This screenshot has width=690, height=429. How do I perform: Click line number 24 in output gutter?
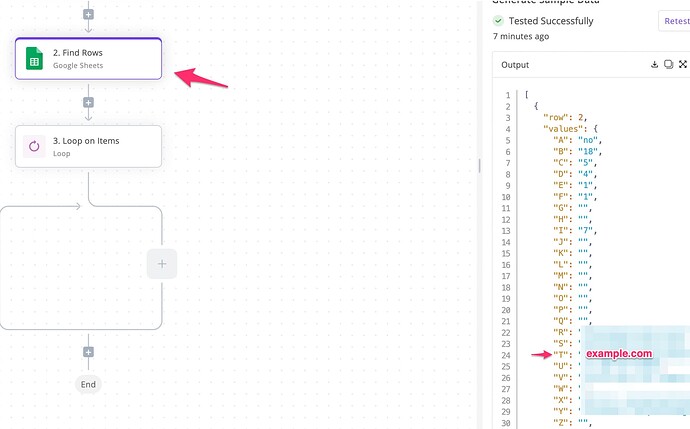point(509,355)
